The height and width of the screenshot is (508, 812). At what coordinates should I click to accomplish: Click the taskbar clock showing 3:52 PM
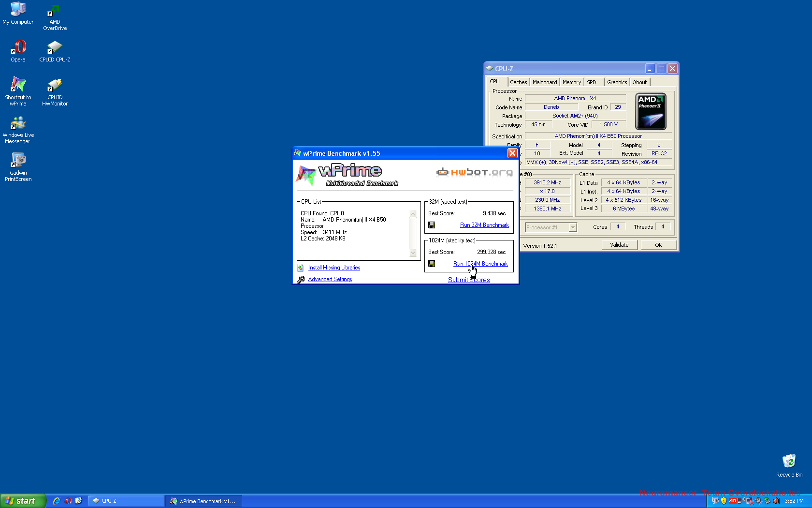click(x=794, y=501)
